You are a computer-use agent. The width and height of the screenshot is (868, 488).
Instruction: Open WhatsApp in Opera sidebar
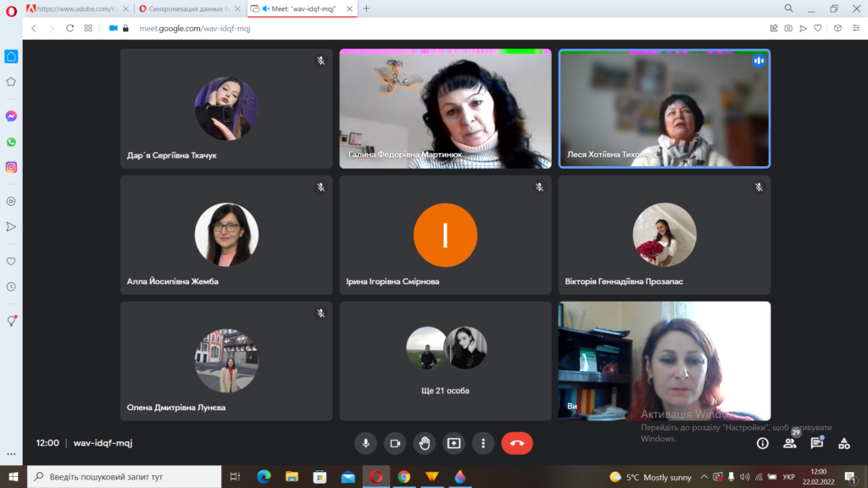point(11,141)
